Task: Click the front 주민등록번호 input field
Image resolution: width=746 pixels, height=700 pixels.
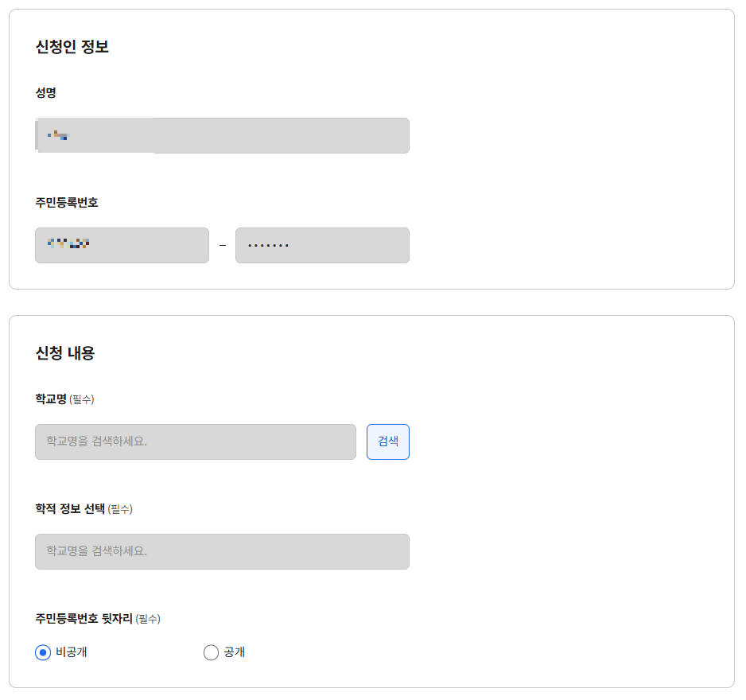Action: coord(122,245)
